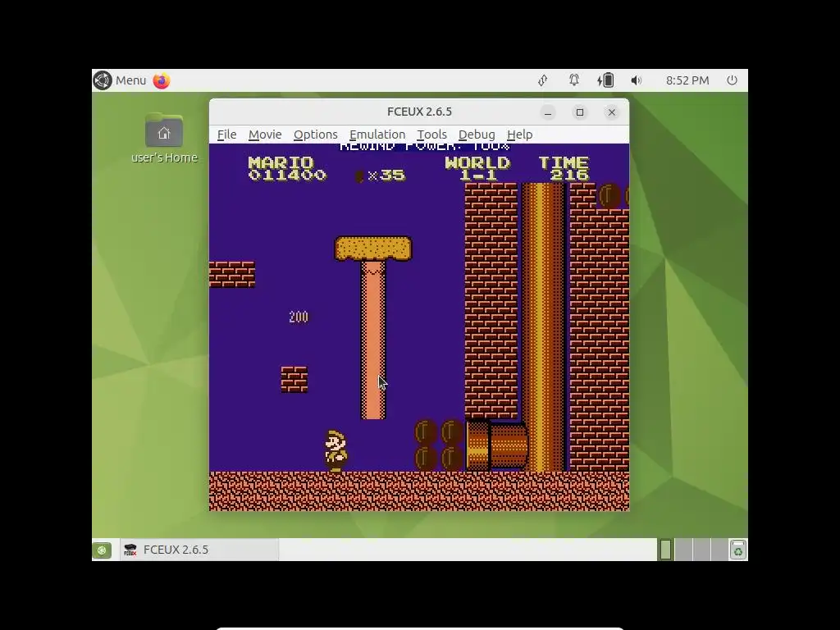Switch to the first workspace in switcher
The width and height of the screenshot is (840, 630).
(665, 550)
